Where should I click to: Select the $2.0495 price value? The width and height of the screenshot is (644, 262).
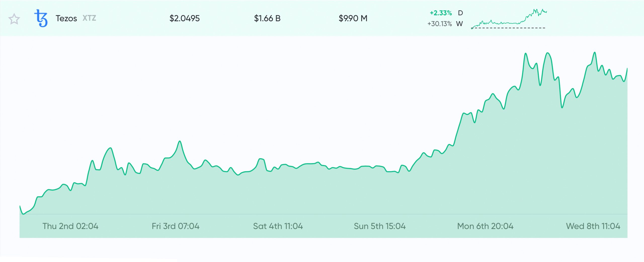184,18
